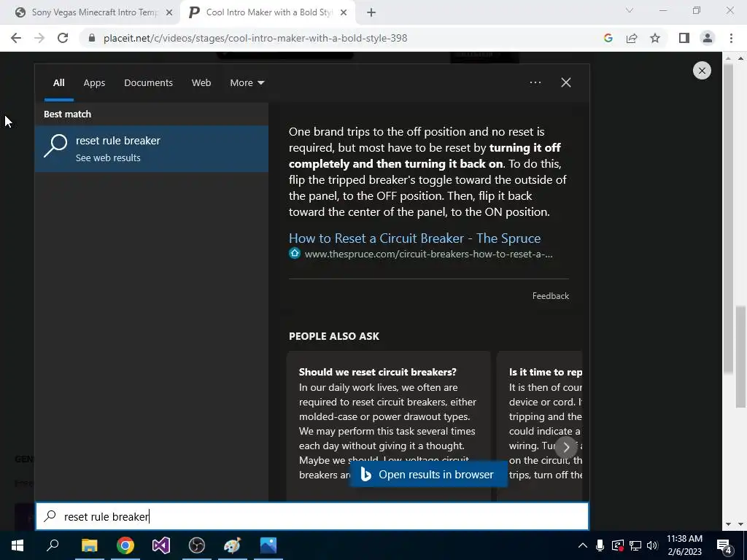
Task: Open 'How to Reset a Circuit Breaker' link
Action: [414, 238]
